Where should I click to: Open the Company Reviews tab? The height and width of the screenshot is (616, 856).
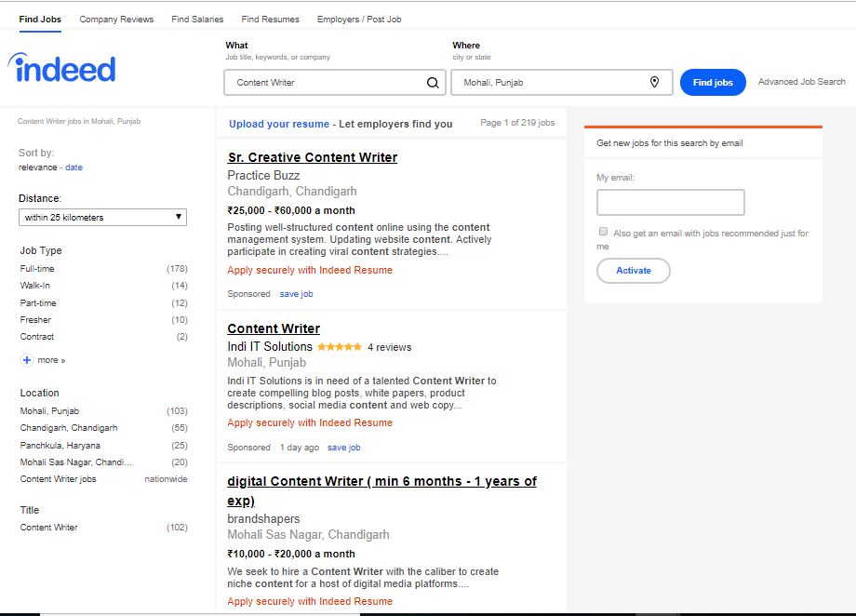[x=116, y=20]
